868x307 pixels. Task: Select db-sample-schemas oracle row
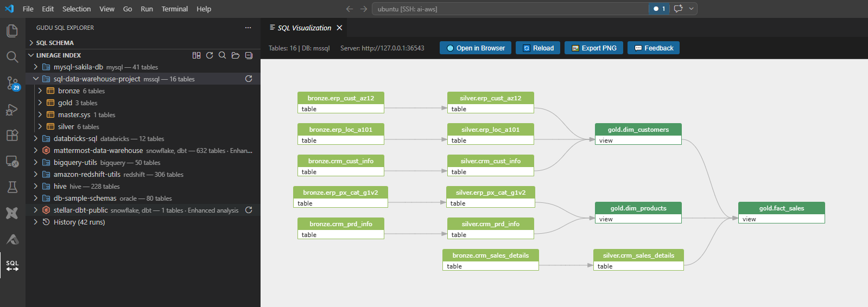point(143,198)
